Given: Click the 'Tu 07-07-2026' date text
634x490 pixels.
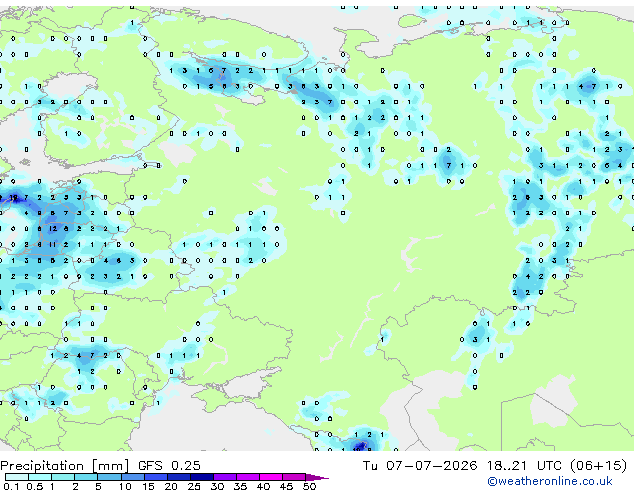Looking at the screenshot, I should coord(420,465).
